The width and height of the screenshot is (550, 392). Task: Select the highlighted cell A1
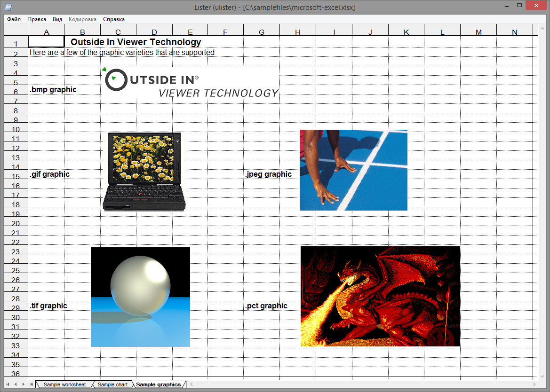click(46, 42)
